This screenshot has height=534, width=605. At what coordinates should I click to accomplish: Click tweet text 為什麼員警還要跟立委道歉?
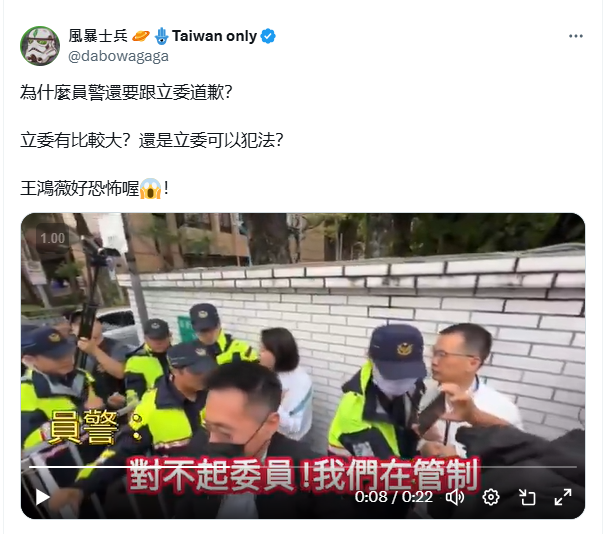click(x=126, y=93)
